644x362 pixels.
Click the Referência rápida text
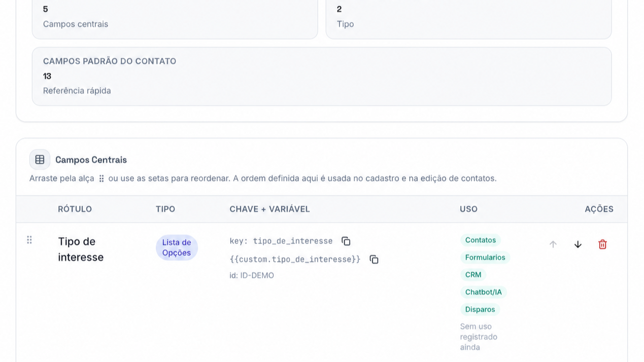pos(77,91)
